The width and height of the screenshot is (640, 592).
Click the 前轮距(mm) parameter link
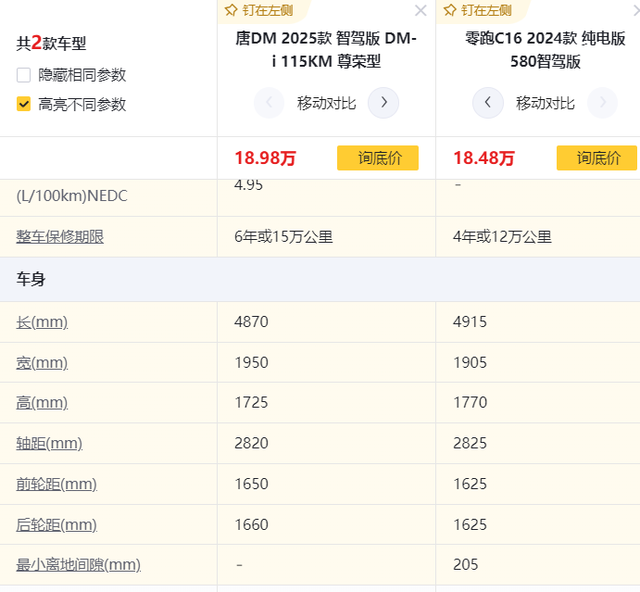[56, 484]
